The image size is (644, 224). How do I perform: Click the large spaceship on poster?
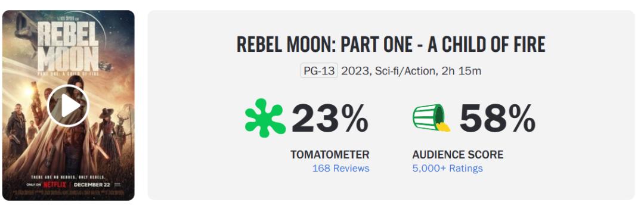pos(27,29)
